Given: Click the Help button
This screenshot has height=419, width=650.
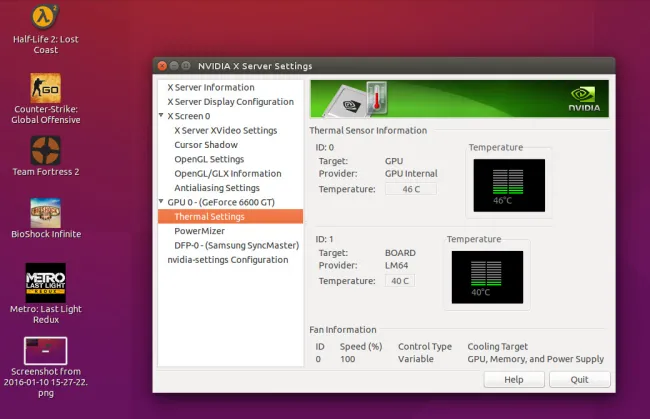Looking at the screenshot, I should [x=514, y=380].
